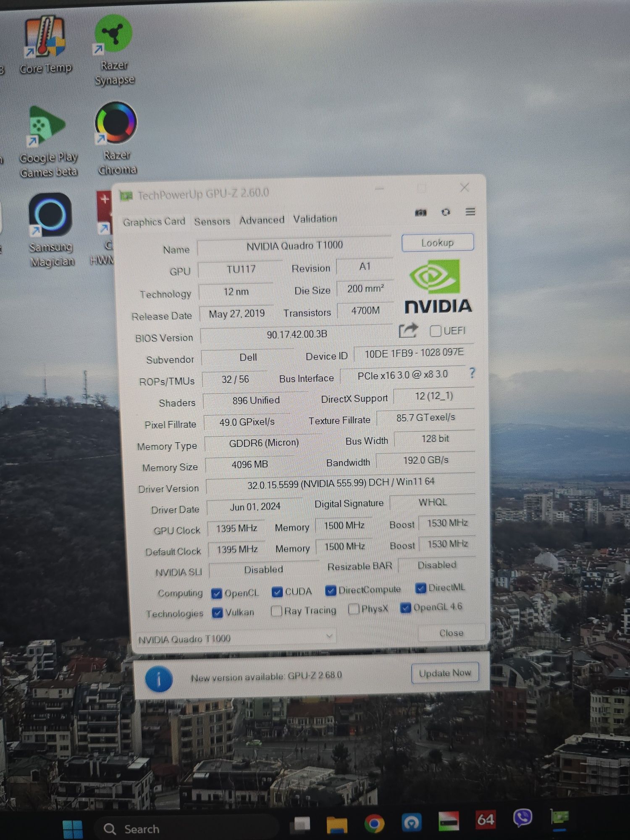
Task: Click Update Now for GPU-Z 2.68.0
Action: coord(445,673)
